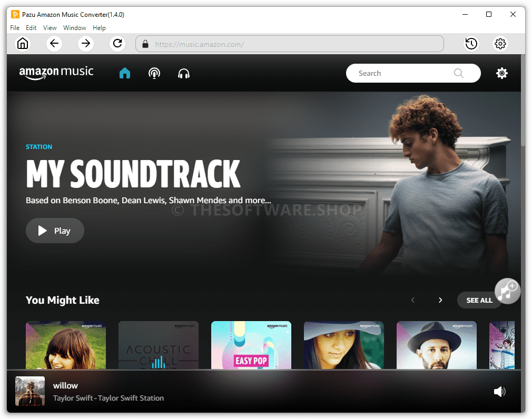Open the thumbnail of woman in wide hat
This screenshot has height=419, width=532.
[344, 345]
